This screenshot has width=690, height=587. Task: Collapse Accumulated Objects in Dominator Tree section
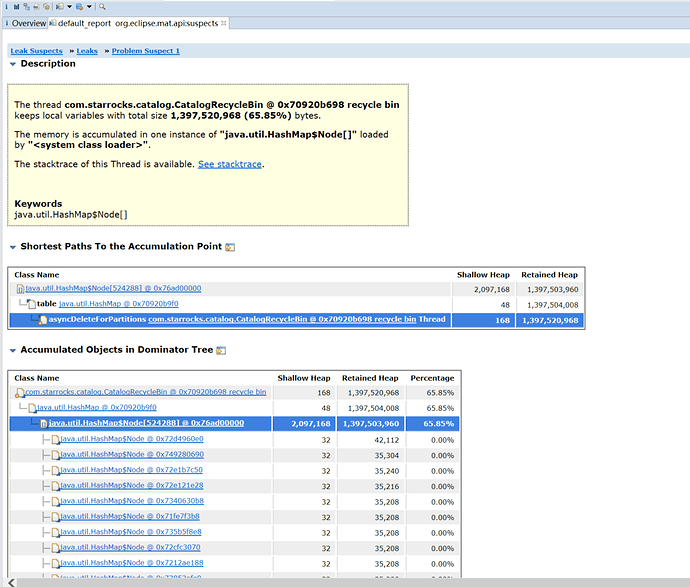coord(13,351)
